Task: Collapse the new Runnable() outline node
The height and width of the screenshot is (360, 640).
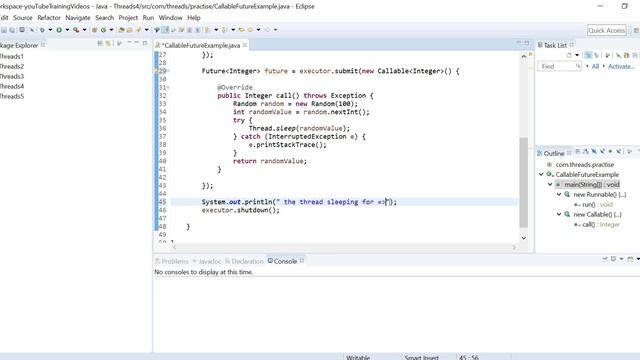Action: pyautogui.click(x=559, y=195)
